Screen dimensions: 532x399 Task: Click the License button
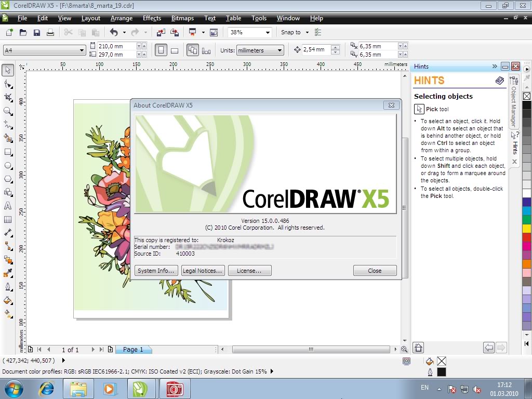pos(249,270)
